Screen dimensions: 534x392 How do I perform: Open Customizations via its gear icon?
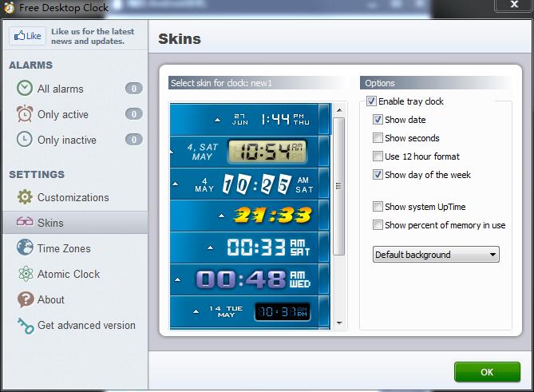point(25,197)
